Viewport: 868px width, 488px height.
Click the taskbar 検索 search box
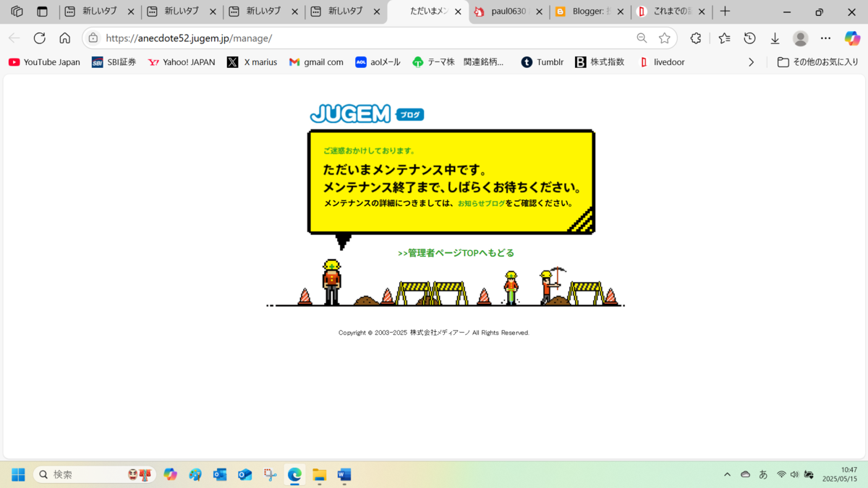pos(94,474)
